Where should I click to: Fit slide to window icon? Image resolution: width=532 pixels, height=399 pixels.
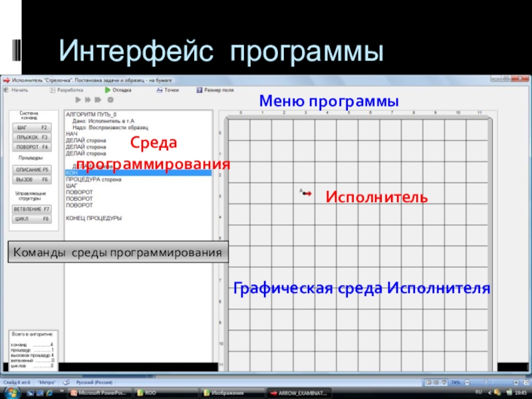[x=526, y=382]
